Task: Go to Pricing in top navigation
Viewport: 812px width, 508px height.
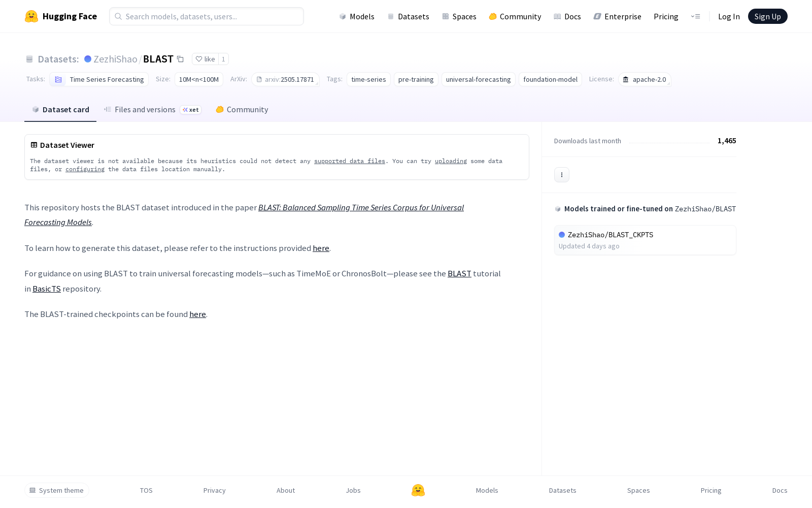Action: click(x=666, y=16)
